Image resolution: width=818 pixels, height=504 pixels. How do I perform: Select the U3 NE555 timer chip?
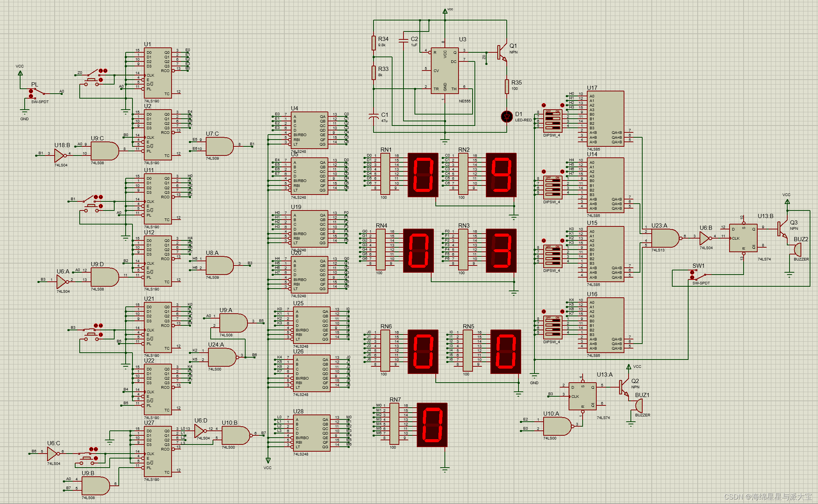coord(444,71)
